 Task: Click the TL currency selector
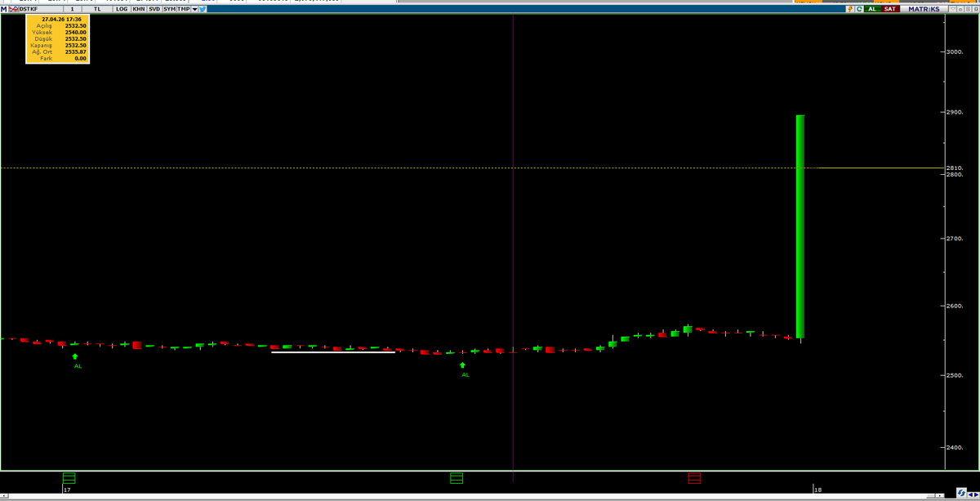click(x=97, y=9)
